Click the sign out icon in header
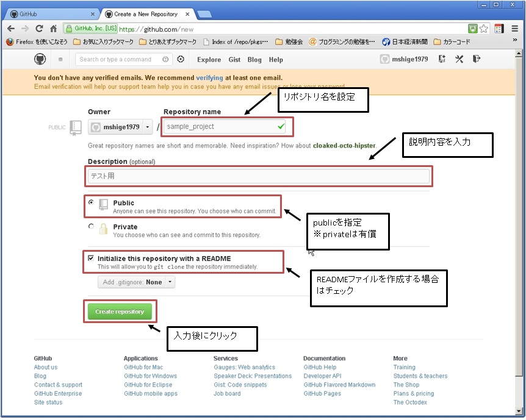 pyautogui.click(x=477, y=59)
